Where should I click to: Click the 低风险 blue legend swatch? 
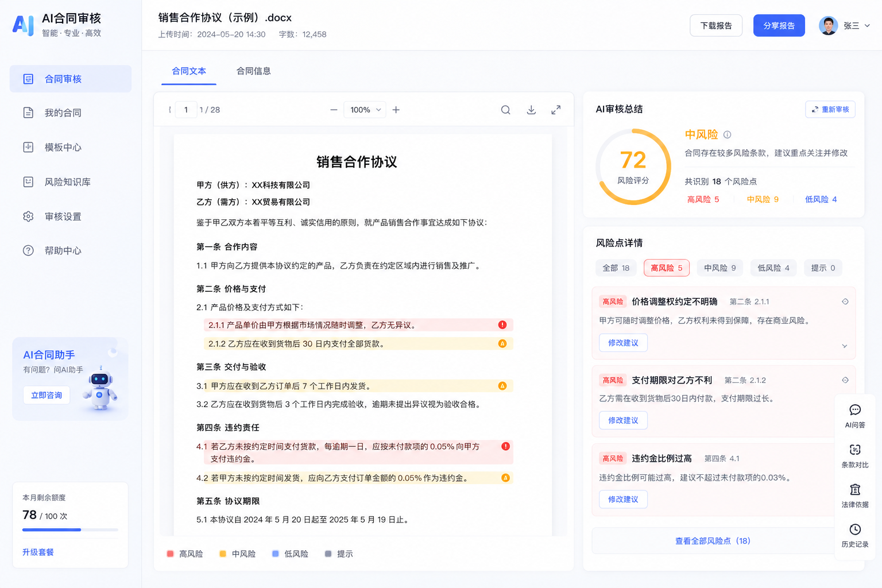tap(276, 554)
